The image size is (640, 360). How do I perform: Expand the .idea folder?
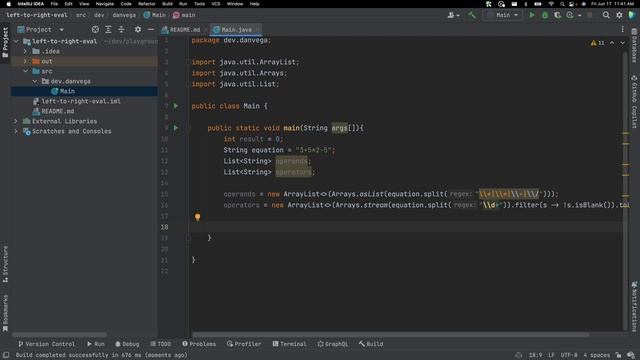point(25,51)
